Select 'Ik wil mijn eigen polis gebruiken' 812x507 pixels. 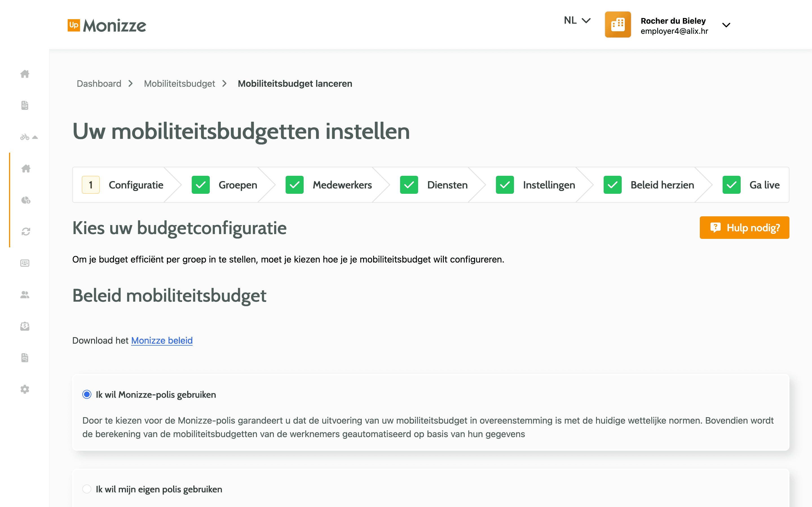[87, 489]
